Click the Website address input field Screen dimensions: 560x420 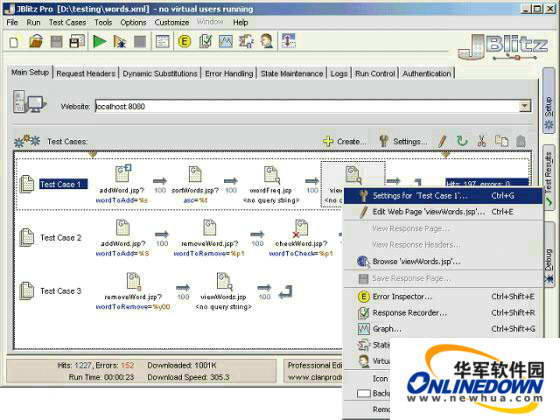(x=307, y=106)
